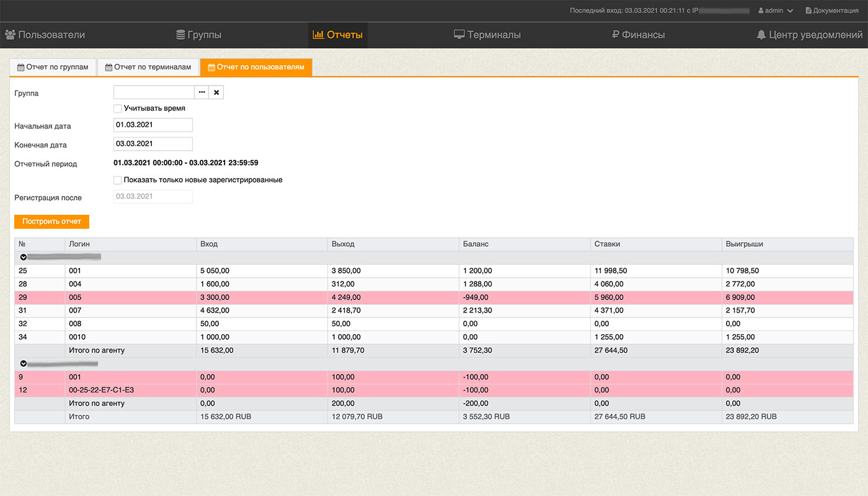The width and height of the screenshot is (868, 496).
Task: Check Показать только новые зарегистрированные
Action: [x=118, y=180]
